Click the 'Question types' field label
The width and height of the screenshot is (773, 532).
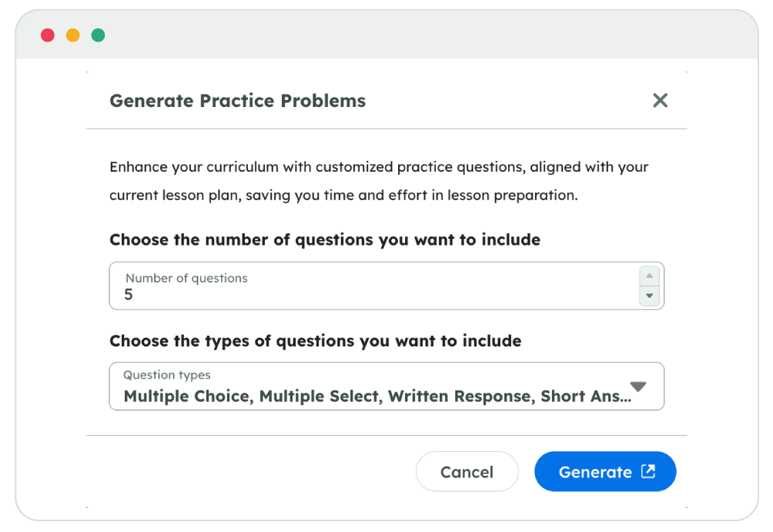click(x=167, y=375)
